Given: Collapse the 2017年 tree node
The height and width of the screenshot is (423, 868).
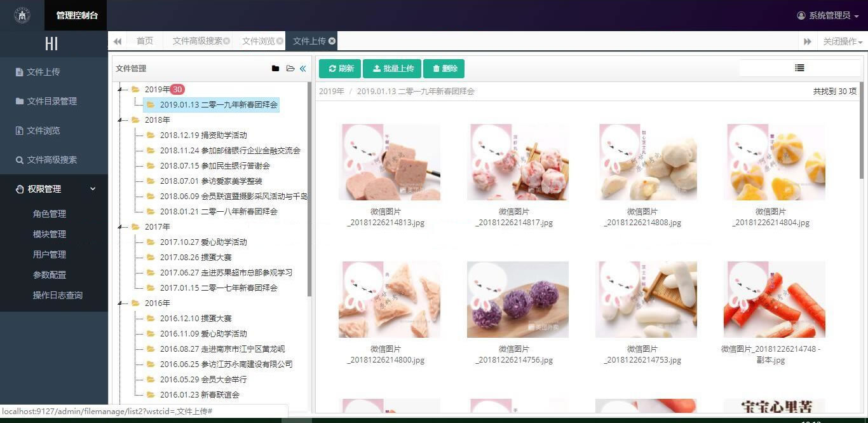Looking at the screenshot, I should [x=119, y=226].
